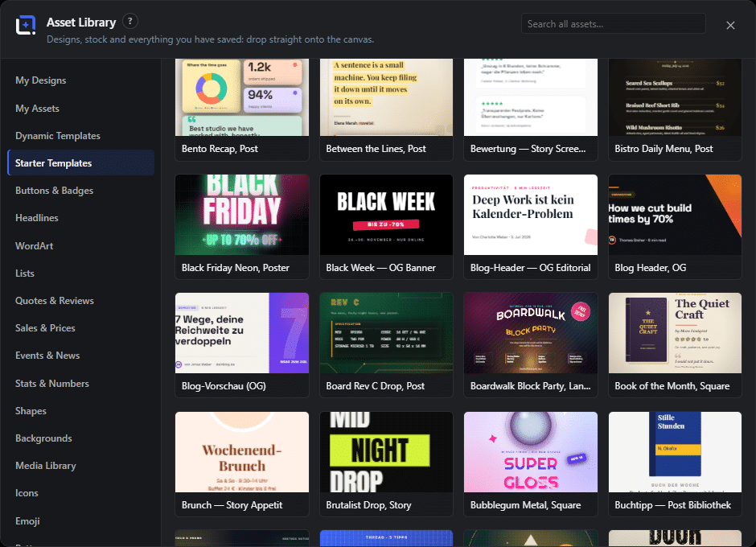Click the Asset Library logo icon
This screenshot has height=547, width=756.
coord(26,25)
